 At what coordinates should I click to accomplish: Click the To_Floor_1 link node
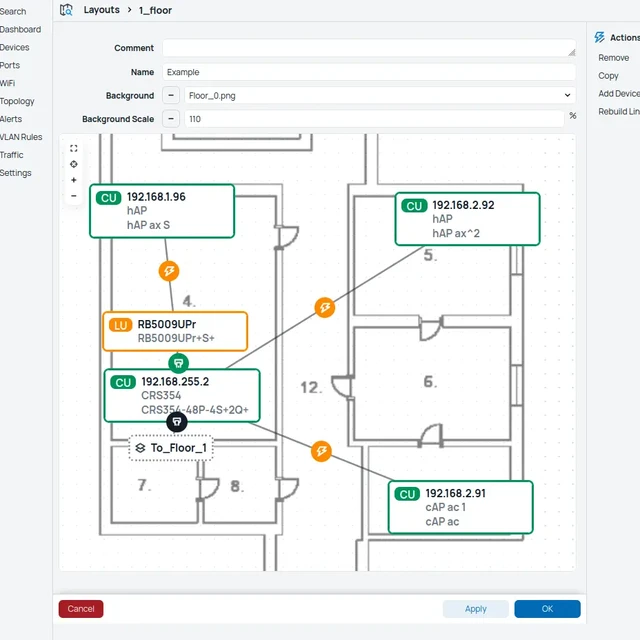(x=171, y=448)
